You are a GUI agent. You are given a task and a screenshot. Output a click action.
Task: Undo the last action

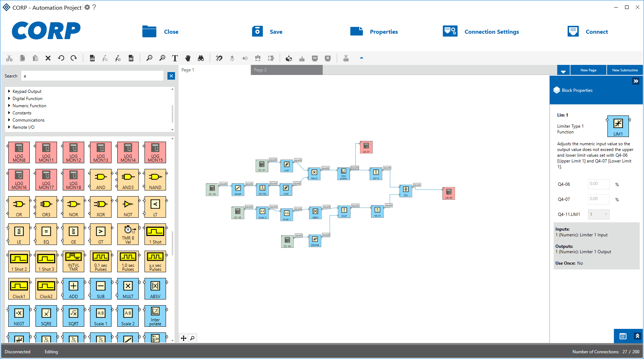[61, 58]
